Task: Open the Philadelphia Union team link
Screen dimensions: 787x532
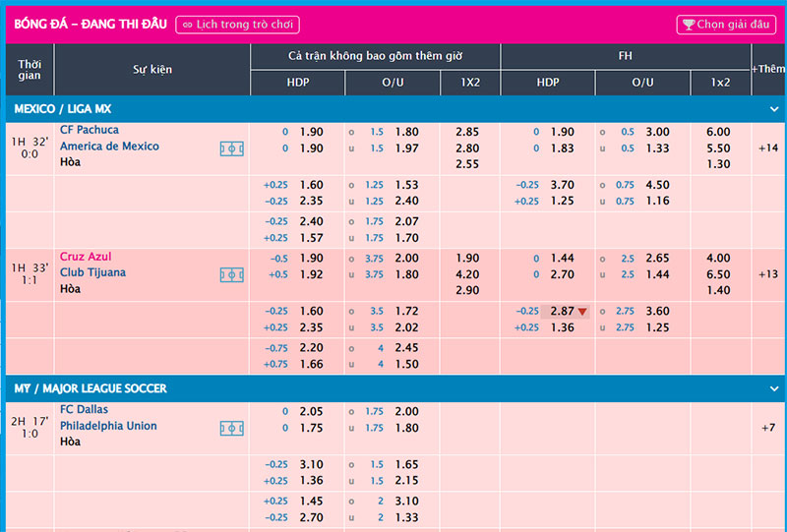Action: 108,426
